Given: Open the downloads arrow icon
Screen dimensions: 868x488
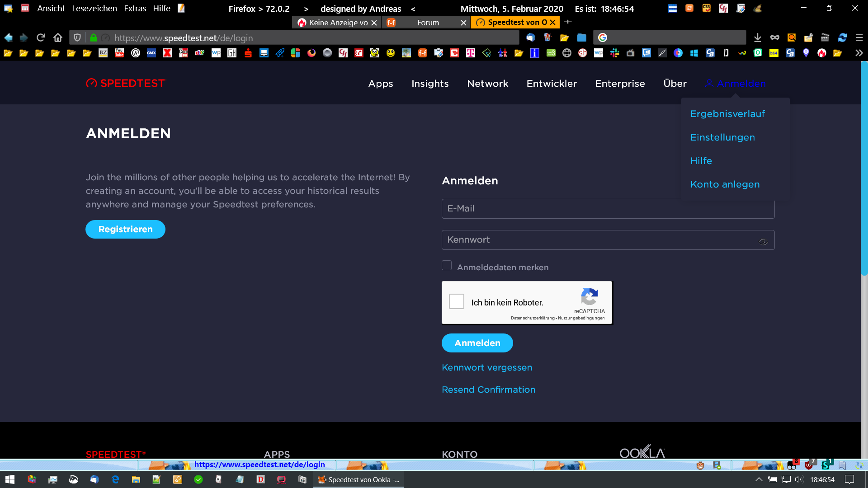Looking at the screenshot, I should [758, 38].
